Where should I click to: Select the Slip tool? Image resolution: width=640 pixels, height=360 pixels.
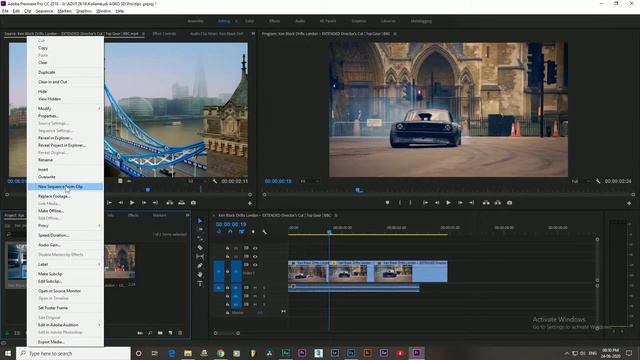[x=200, y=256]
